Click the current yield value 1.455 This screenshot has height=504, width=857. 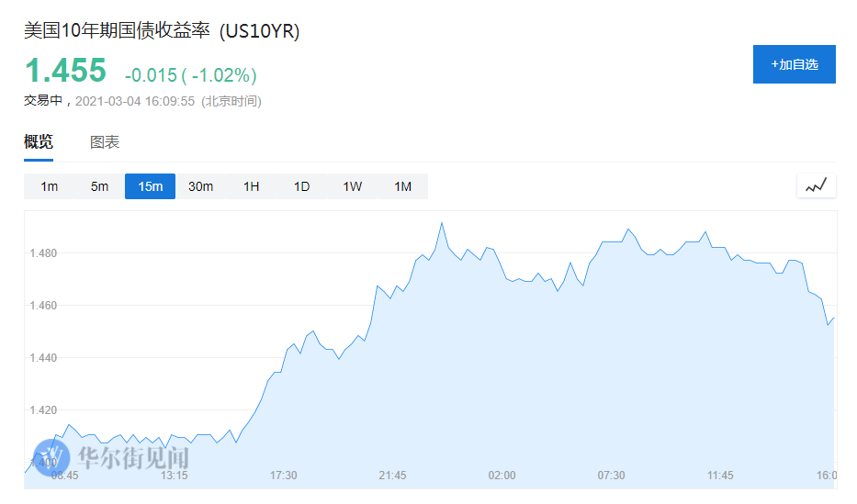click(x=65, y=71)
